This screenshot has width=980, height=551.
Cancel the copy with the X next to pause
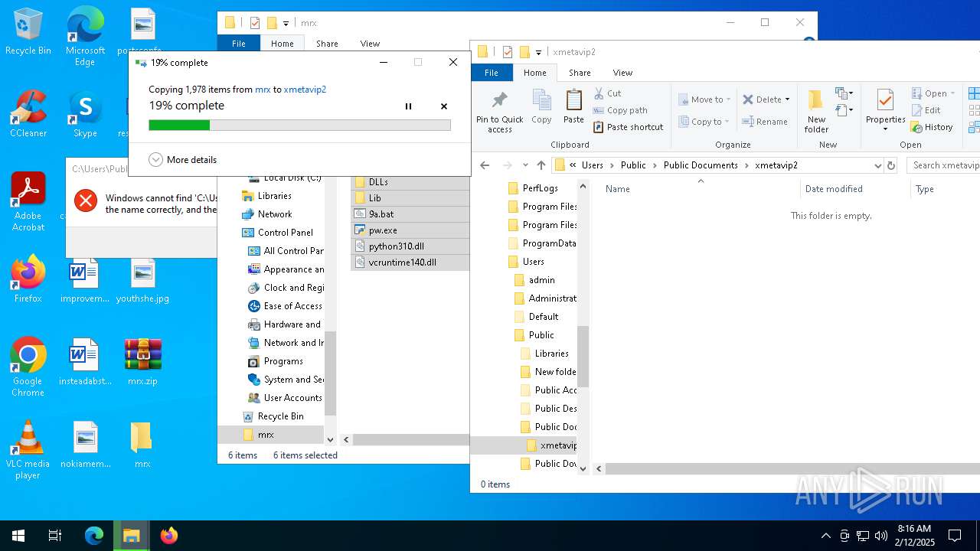444,106
